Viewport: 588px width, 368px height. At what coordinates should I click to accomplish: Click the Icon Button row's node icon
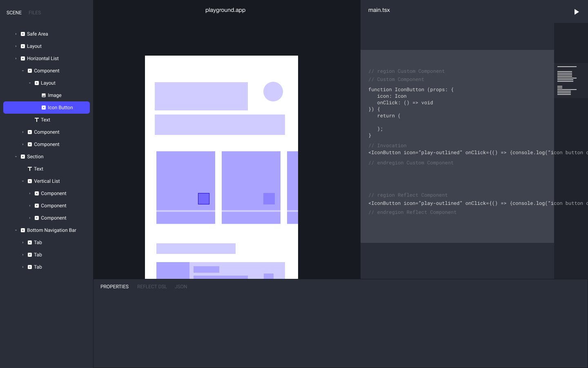pyautogui.click(x=44, y=108)
